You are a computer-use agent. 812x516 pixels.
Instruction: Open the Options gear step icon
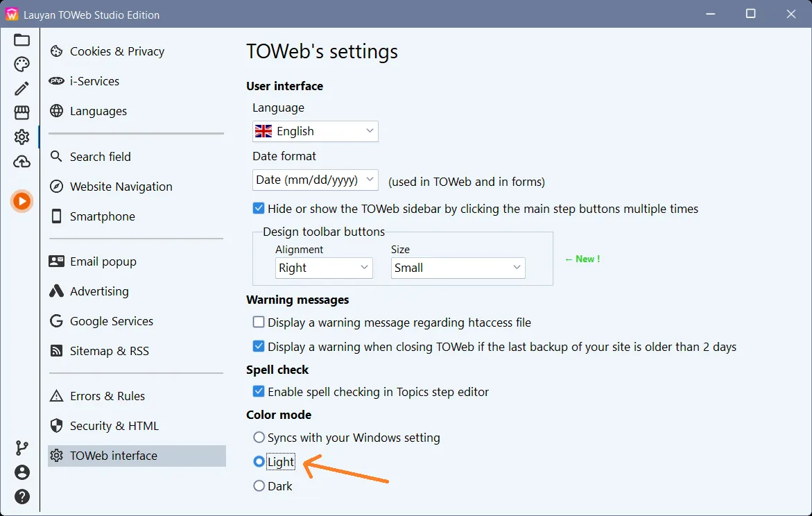pyautogui.click(x=21, y=137)
